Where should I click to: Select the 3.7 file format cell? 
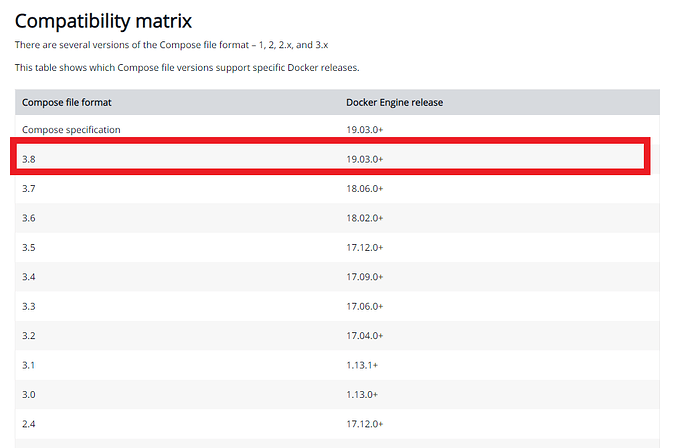[x=29, y=188]
